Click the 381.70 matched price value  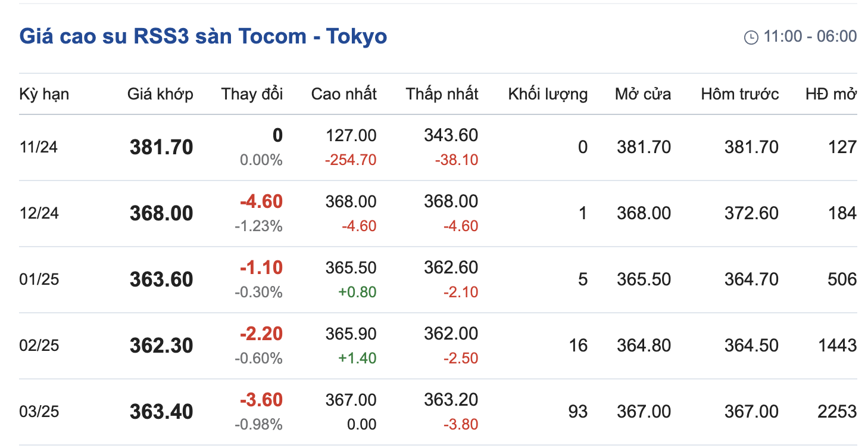pos(161,147)
